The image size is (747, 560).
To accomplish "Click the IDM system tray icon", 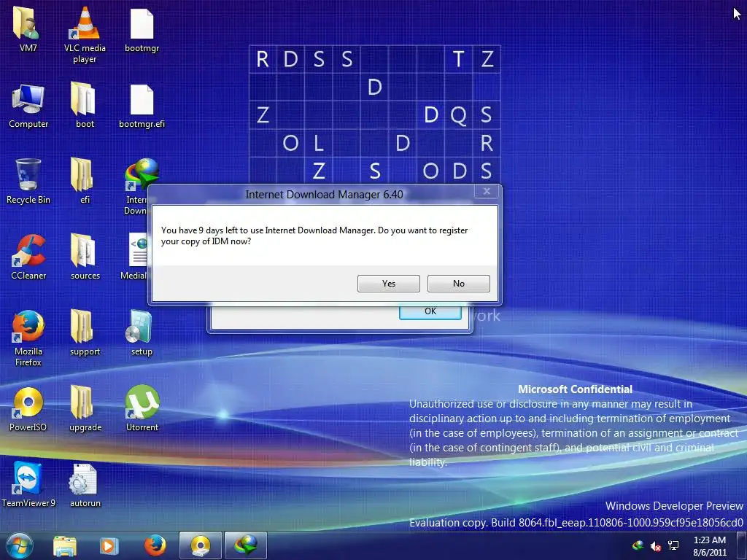I will pyautogui.click(x=638, y=545).
